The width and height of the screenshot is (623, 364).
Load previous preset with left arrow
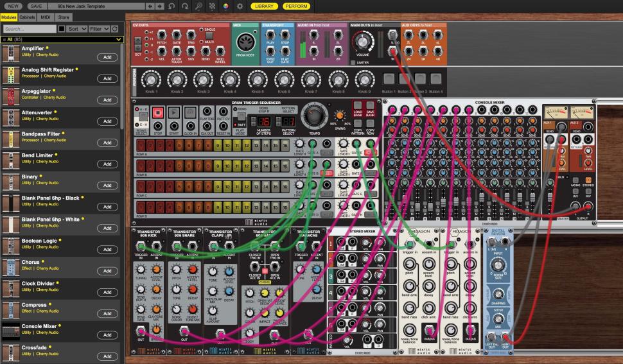150,6
